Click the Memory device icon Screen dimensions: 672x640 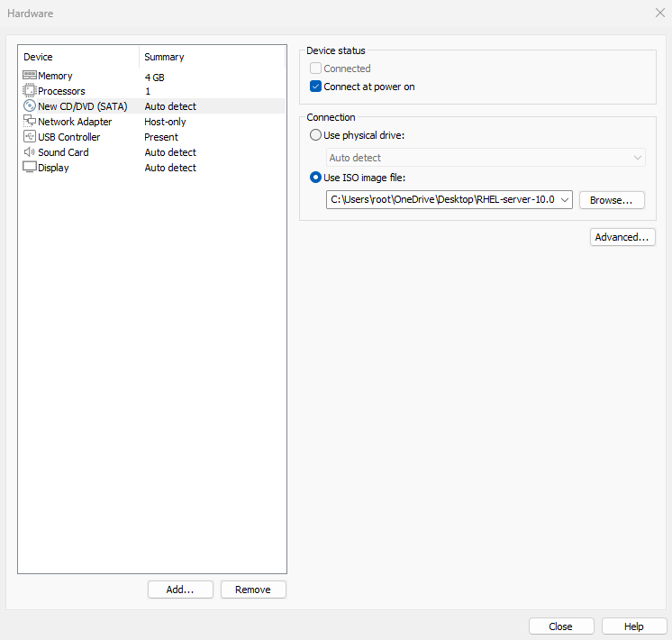pos(30,77)
